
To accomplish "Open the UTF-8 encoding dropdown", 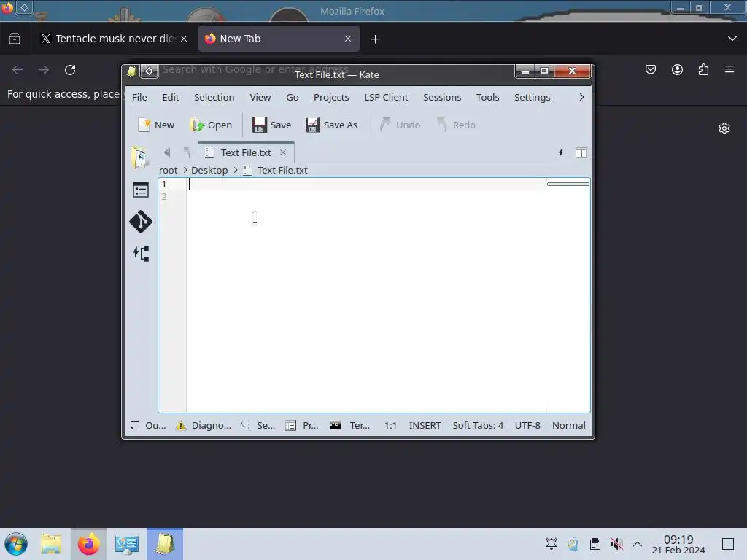I will pos(527,425).
